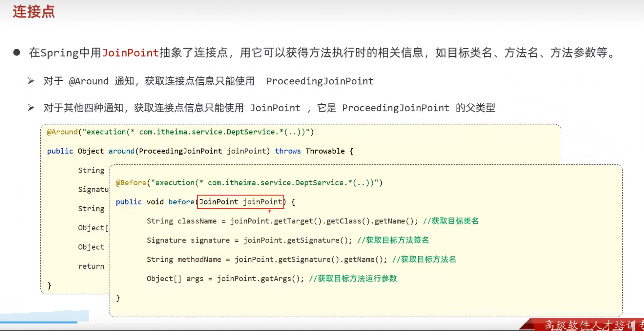Click the small red arrow pointer under the JoinPoint box
Viewport: 644px width, 331px height.
pyautogui.click(x=270, y=212)
